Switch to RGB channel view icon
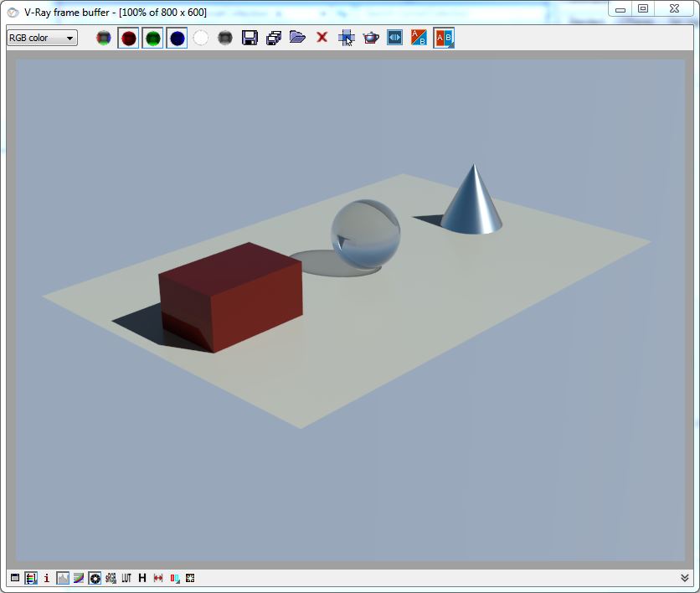700x593 pixels. click(104, 38)
